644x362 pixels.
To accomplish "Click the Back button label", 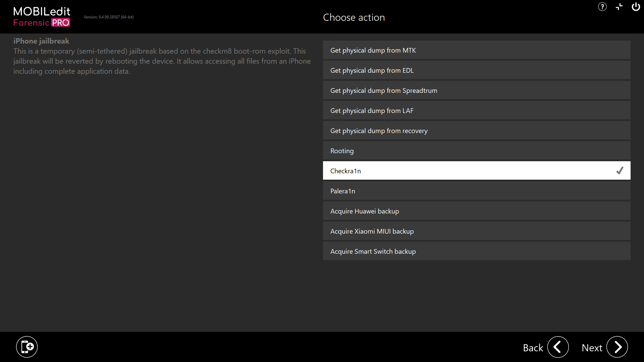I will tap(533, 348).
